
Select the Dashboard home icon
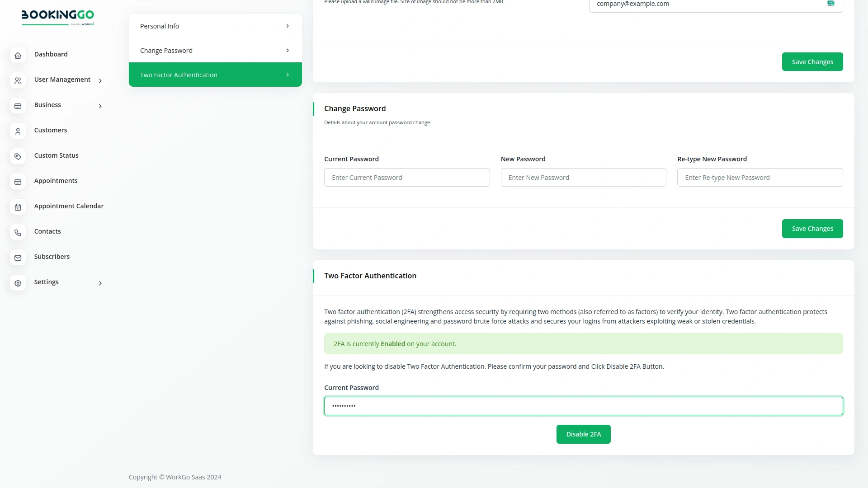point(18,55)
